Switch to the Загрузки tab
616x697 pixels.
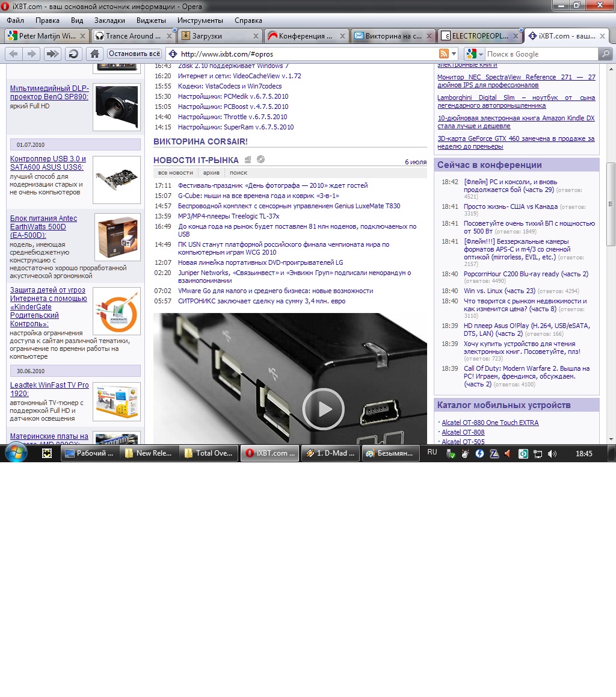[x=220, y=36]
